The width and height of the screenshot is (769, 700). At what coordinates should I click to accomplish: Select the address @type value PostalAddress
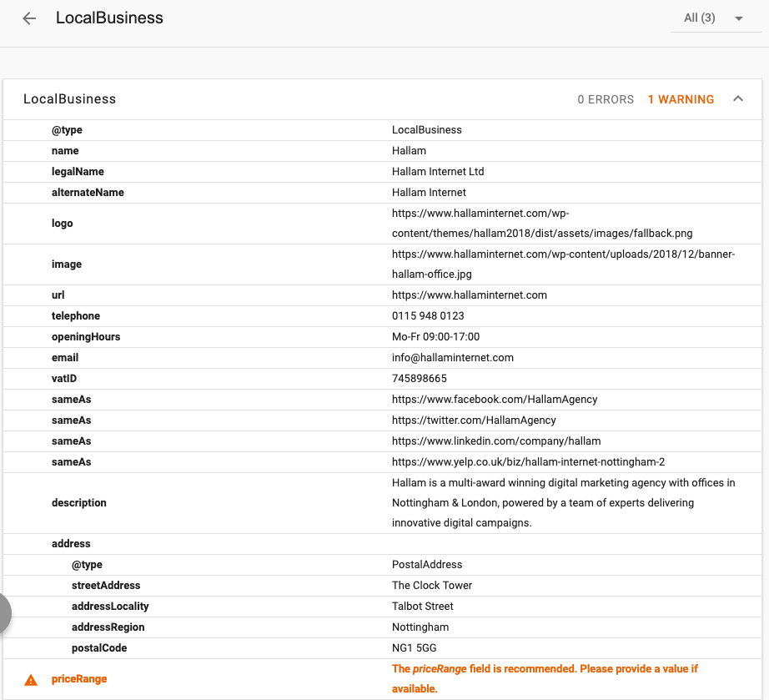tap(427, 565)
